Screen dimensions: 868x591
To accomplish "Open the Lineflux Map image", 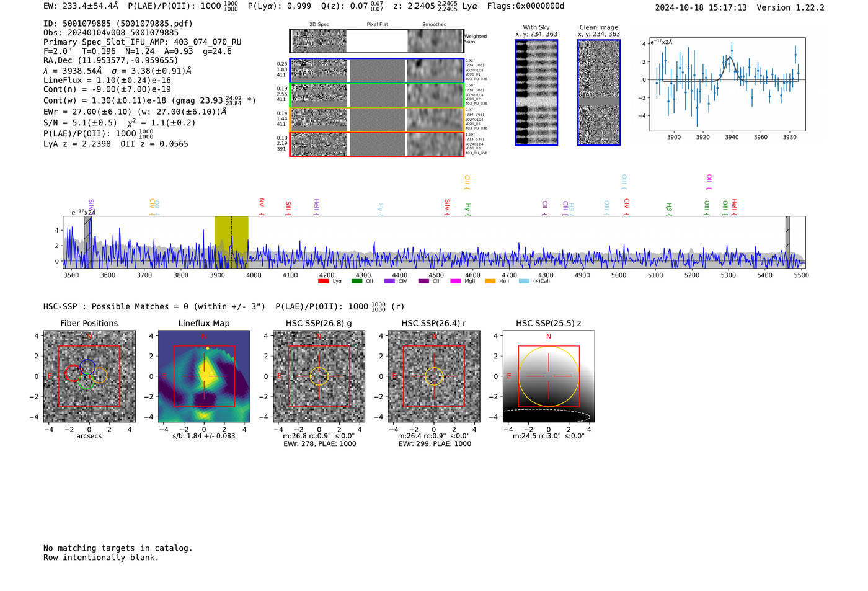I will (x=204, y=376).
